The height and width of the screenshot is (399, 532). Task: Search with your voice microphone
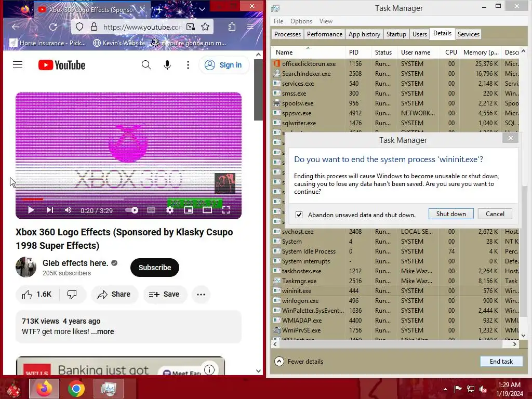tap(167, 65)
